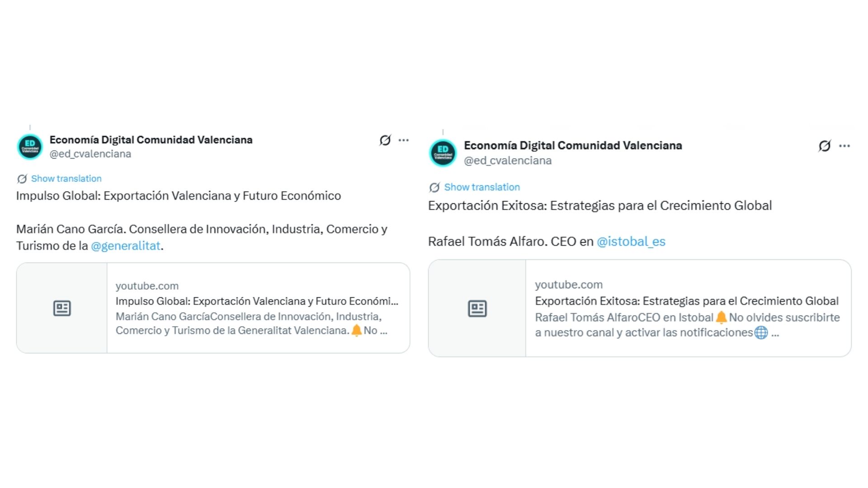Screen dimensions: 868x488
Task: Click the article placeholder icon in the left card
Action: tap(62, 308)
